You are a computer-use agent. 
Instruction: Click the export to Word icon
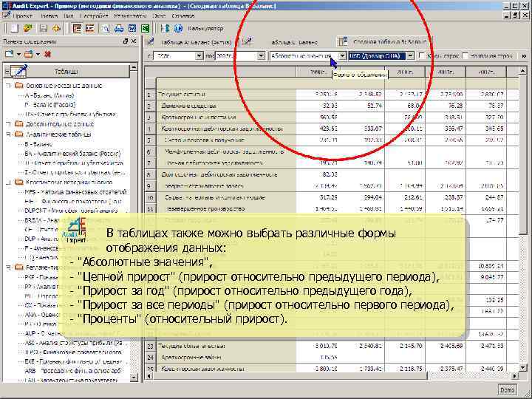click(x=132, y=29)
